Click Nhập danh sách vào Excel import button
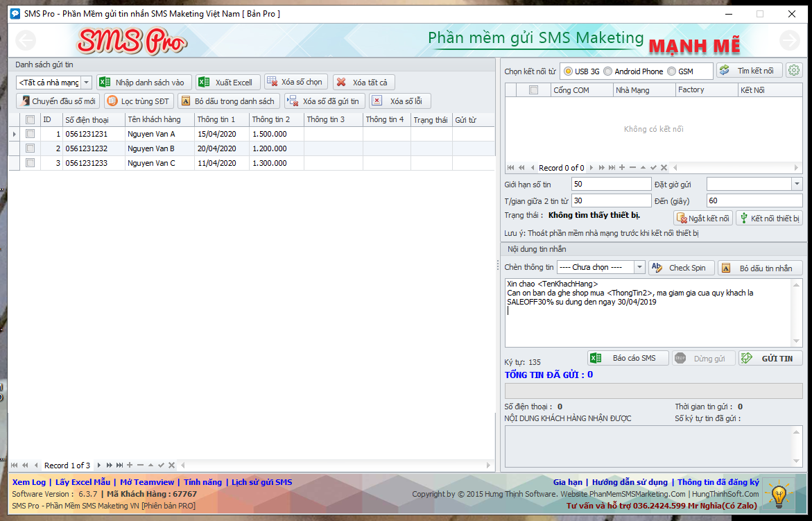Viewport: 812px width, 521px height. click(144, 83)
